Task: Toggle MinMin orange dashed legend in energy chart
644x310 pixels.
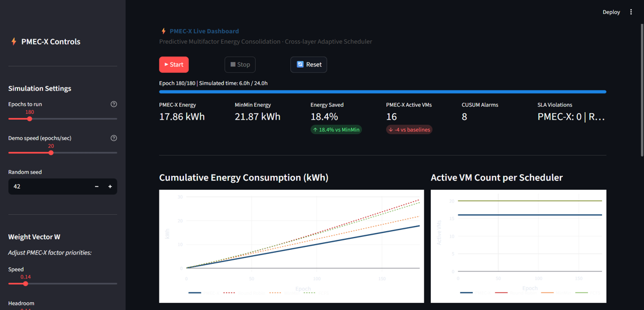Action: click(284, 292)
